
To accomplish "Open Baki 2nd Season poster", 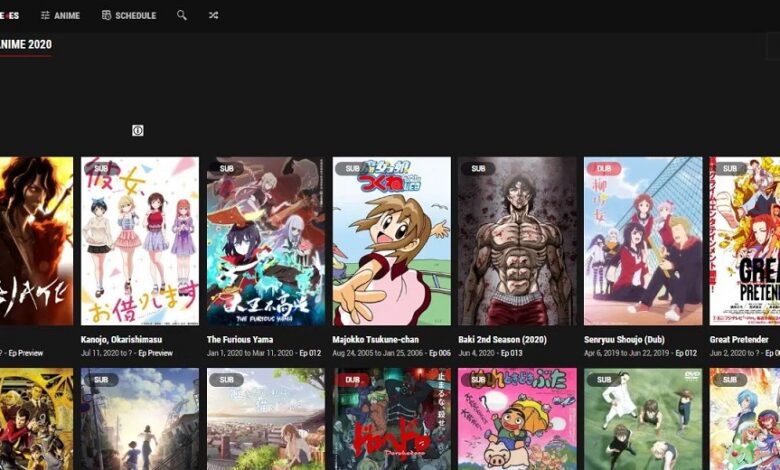I will pos(517,241).
